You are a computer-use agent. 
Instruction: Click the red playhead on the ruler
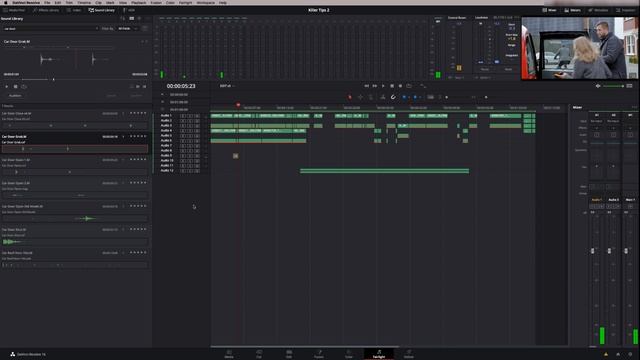click(x=238, y=105)
